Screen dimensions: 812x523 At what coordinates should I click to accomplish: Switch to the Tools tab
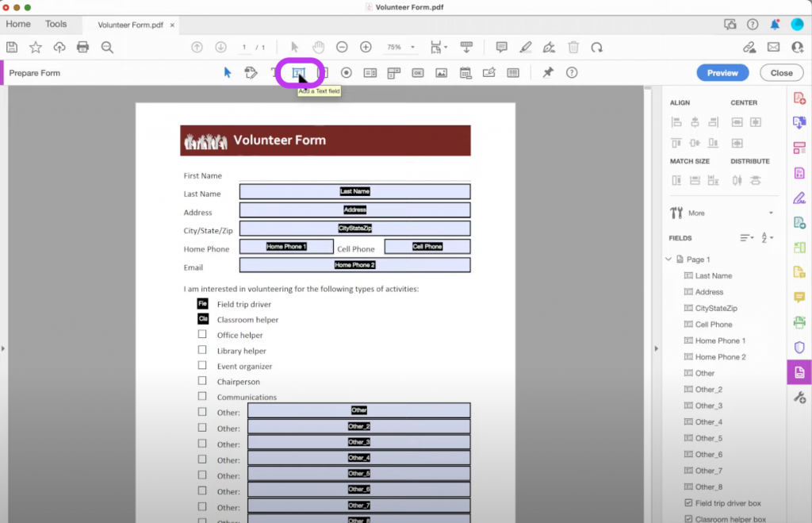[56, 24]
